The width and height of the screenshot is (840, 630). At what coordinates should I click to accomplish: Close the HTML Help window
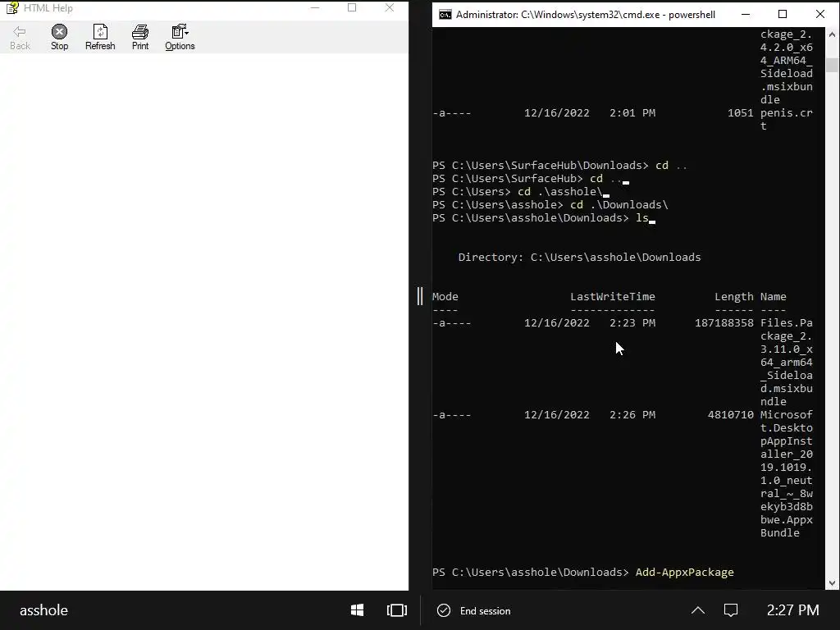coord(390,7)
